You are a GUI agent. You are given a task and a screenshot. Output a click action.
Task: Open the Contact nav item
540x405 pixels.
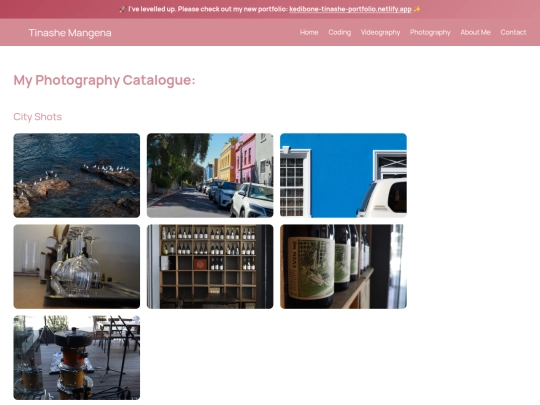tap(513, 32)
